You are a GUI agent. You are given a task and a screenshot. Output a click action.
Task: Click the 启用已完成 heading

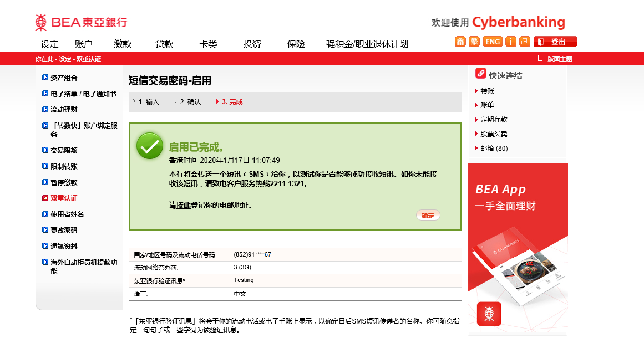196,147
